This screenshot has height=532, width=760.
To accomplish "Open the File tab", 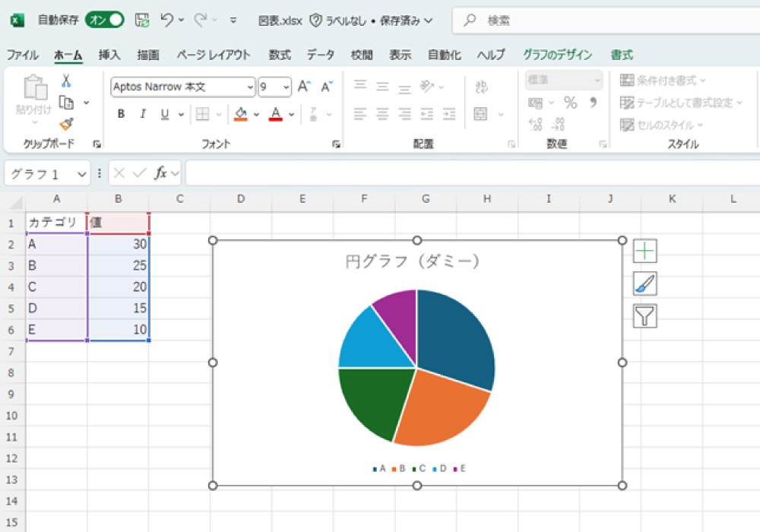I will 22,55.
